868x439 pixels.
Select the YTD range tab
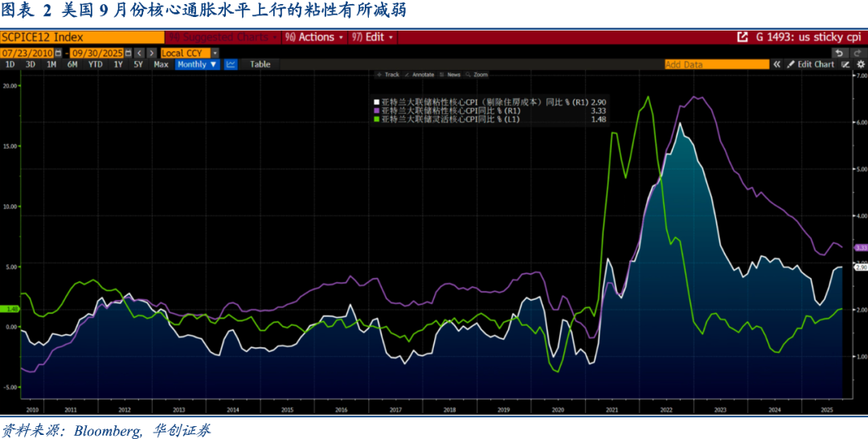[x=95, y=64]
